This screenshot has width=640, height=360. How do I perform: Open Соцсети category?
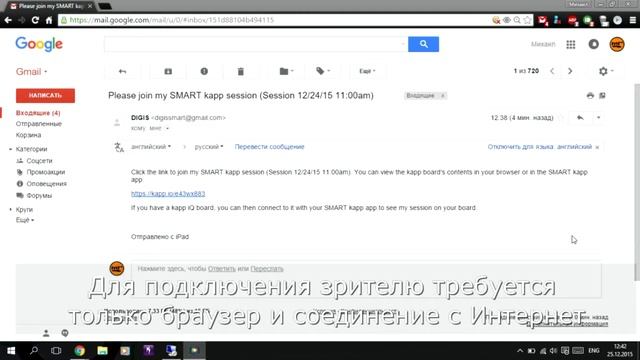39,161
